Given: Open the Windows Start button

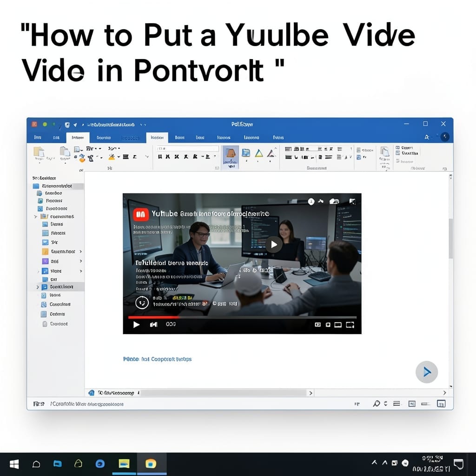Looking at the screenshot, I should (x=14, y=464).
